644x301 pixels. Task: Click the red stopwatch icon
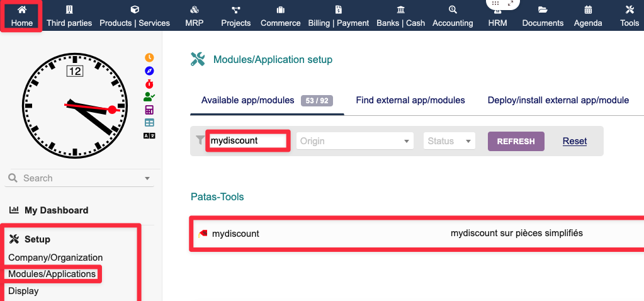(149, 84)
